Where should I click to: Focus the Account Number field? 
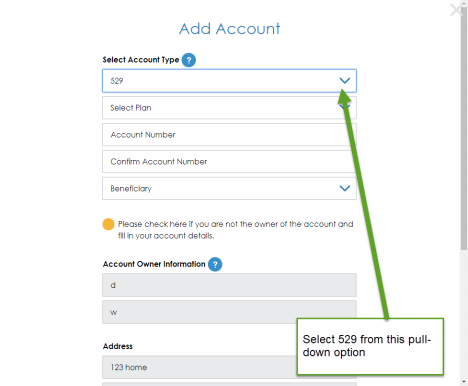tap(229, 135)
